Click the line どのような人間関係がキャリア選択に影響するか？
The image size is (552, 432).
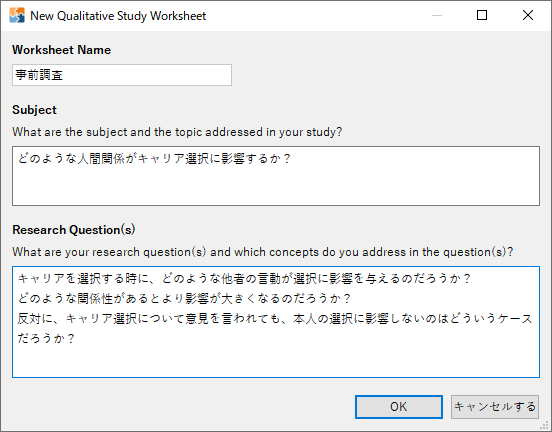click(155, 159)
